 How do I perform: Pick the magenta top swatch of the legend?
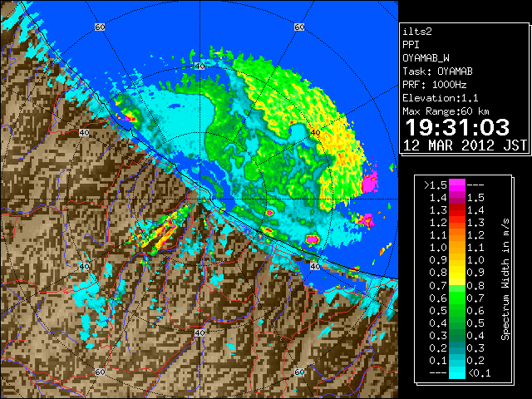(457, 185)
